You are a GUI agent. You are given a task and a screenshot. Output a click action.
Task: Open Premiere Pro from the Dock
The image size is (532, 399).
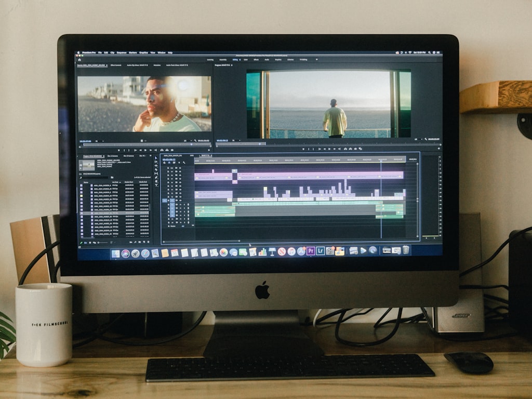click(311, 251)
